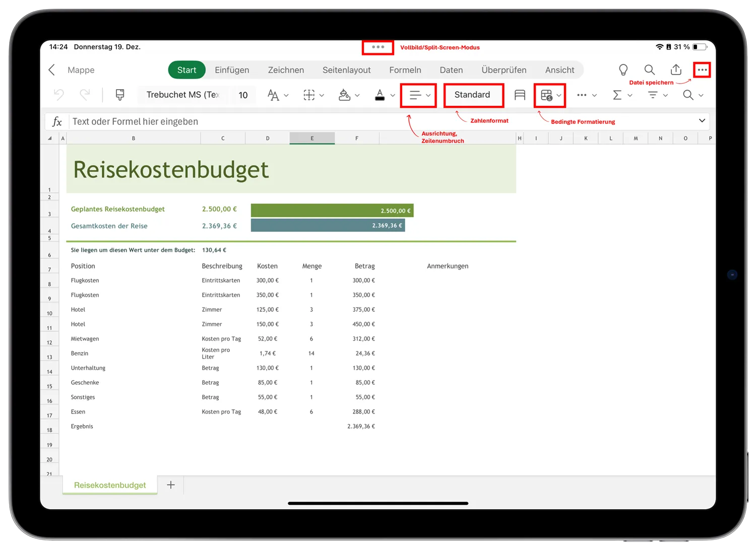Switch to the Formeln ribbon tab
756x549 pixels.
[405, 70]
